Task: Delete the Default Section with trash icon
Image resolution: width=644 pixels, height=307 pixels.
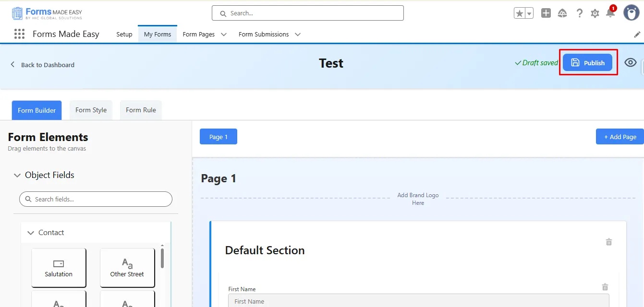Action: click(609, 242)
